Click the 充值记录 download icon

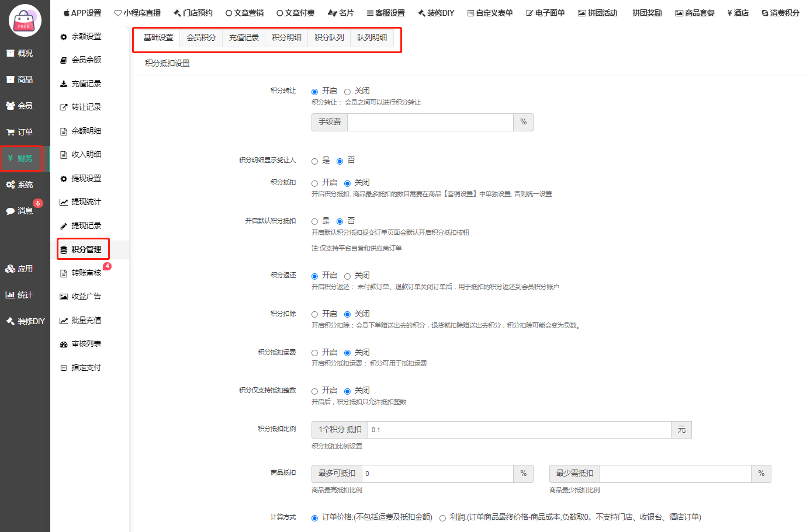[64, 84]
